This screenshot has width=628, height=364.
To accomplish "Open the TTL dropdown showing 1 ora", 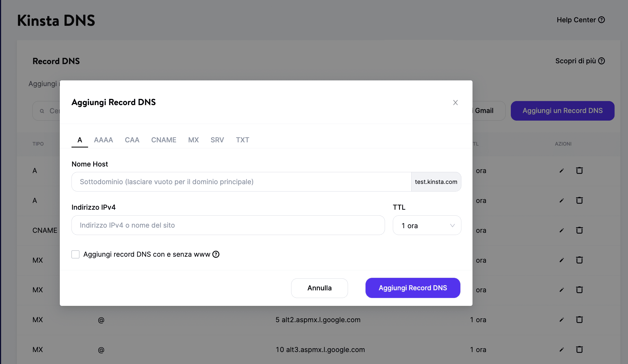I will [427, 225].
